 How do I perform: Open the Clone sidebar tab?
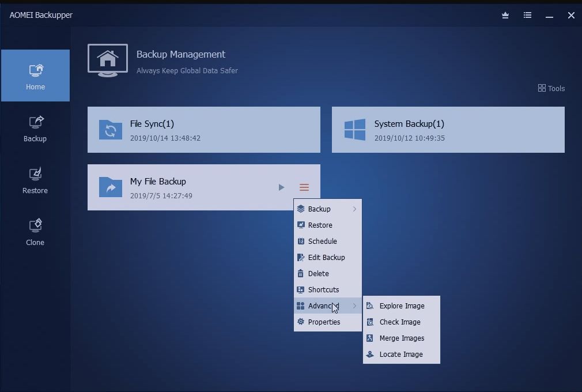click(x=35, y=232)
